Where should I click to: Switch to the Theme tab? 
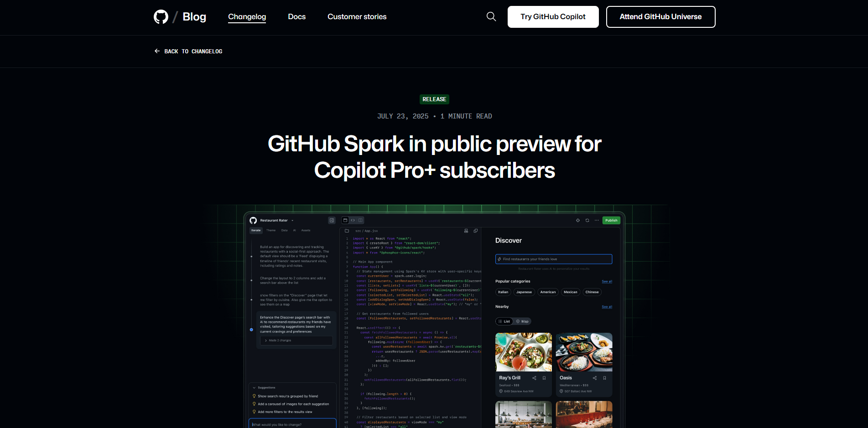point(271,231)
